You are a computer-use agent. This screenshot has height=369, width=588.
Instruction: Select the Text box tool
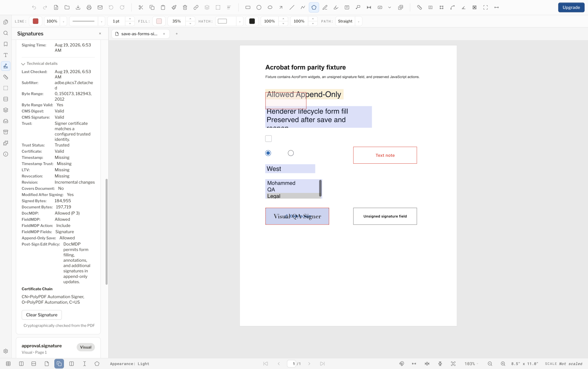click(x=347, y=7)
